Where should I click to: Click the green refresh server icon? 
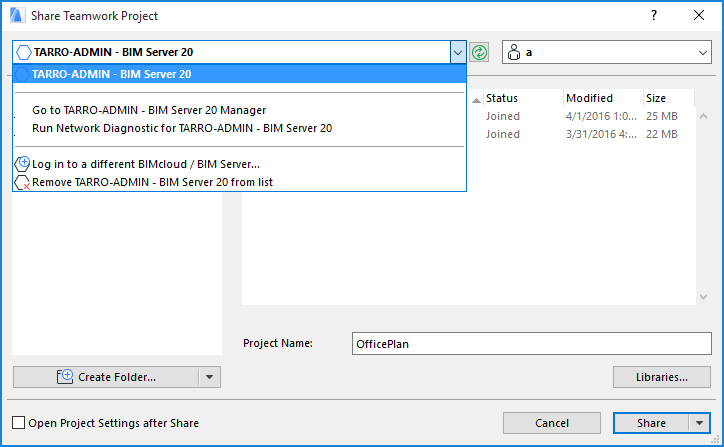pyautogui.click(x=479, y=52)
